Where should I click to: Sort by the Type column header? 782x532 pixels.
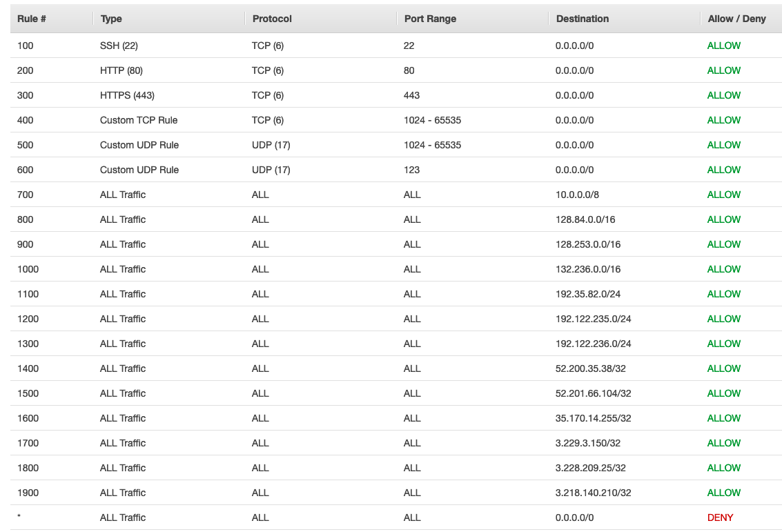pyautogui.click(x=111, y=19)
